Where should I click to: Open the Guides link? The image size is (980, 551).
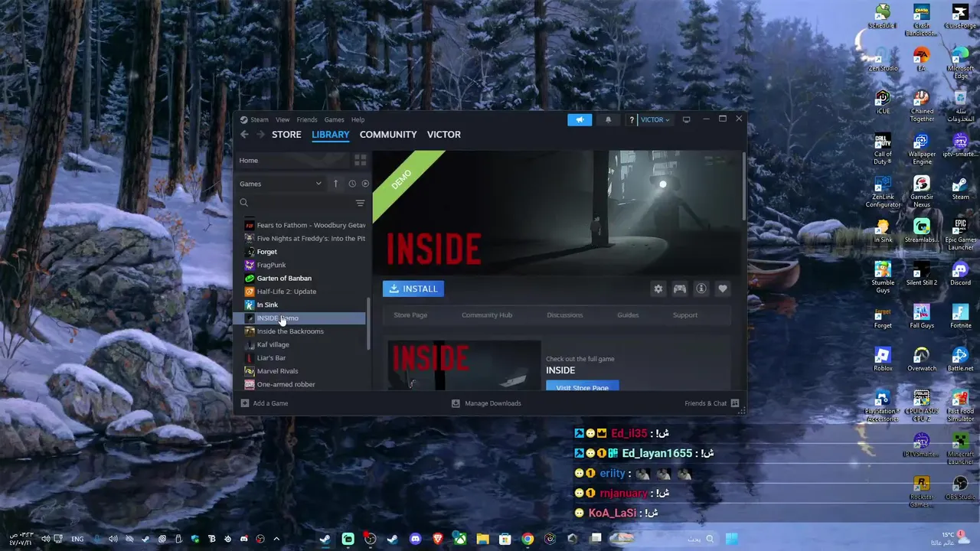pyautogui.click(x=628, y=315)
